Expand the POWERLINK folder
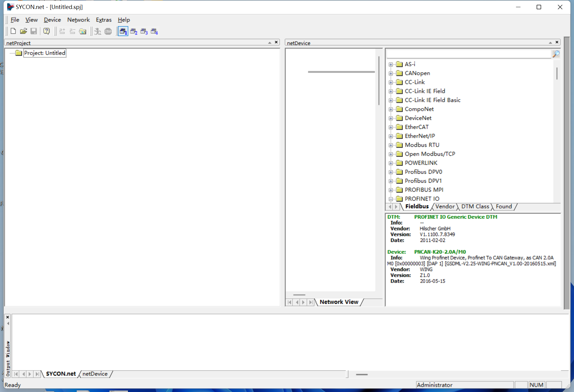 391,163
